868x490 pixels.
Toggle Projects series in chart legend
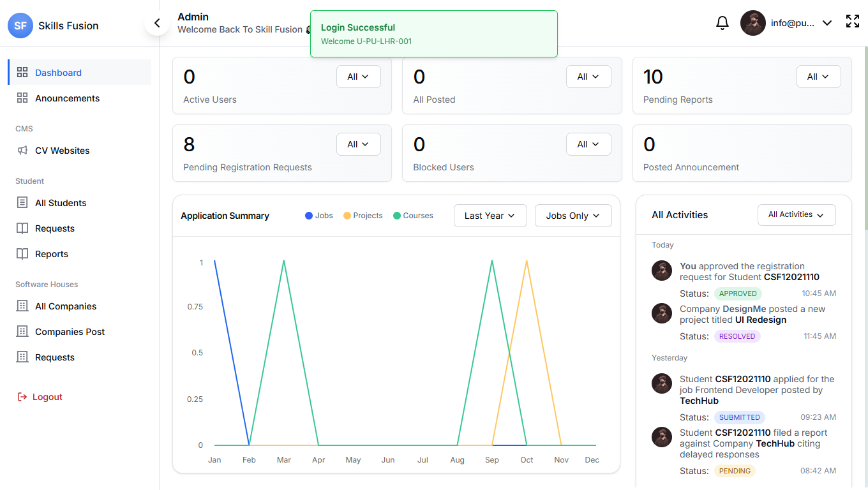pyautogui.click(x=363, y=216)
